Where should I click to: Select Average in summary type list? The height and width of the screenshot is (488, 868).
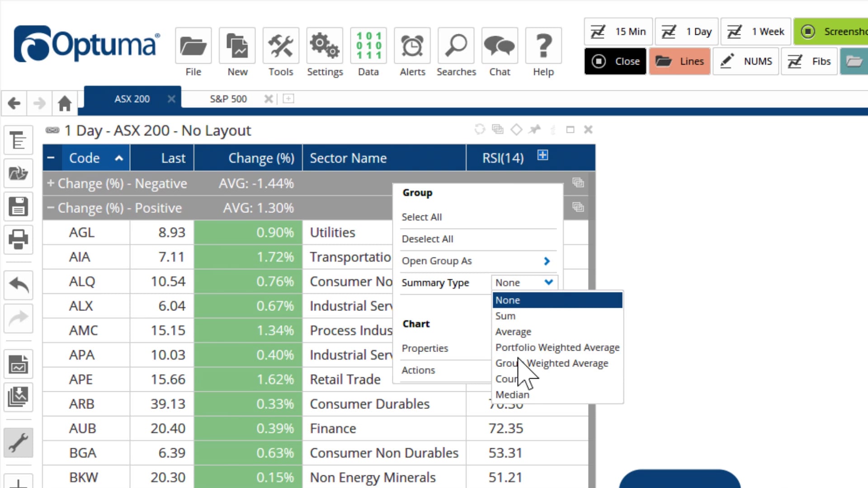[557, 332]
